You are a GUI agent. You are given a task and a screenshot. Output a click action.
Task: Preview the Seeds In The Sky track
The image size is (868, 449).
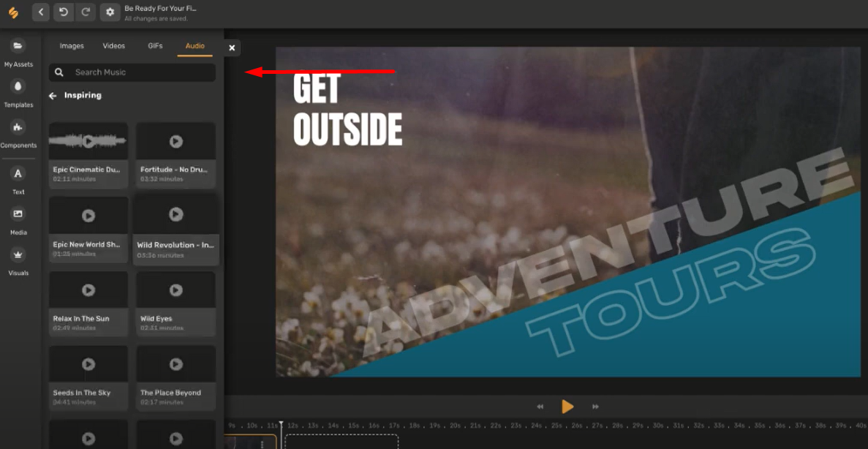(x=88, y=363)
